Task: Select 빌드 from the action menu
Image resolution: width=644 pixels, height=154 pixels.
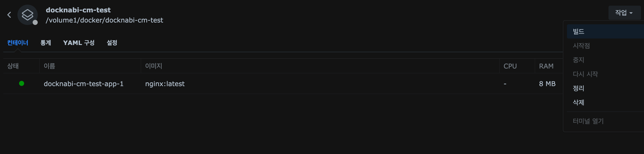Action: click(579, 31)
